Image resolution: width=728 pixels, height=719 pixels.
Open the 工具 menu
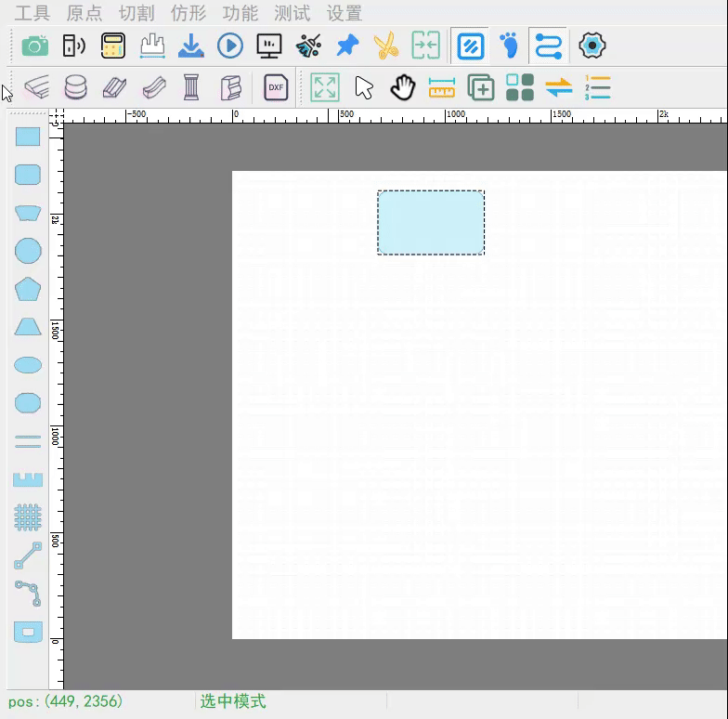pos(32,13)
